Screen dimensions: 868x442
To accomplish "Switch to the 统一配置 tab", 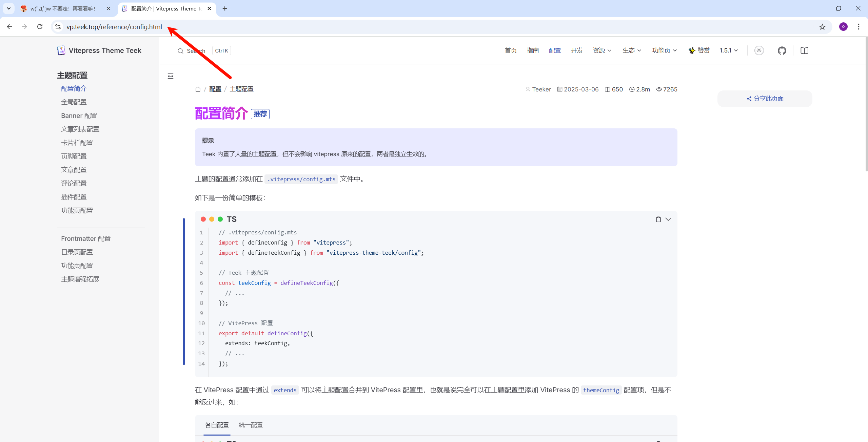I will pos(251,425).
